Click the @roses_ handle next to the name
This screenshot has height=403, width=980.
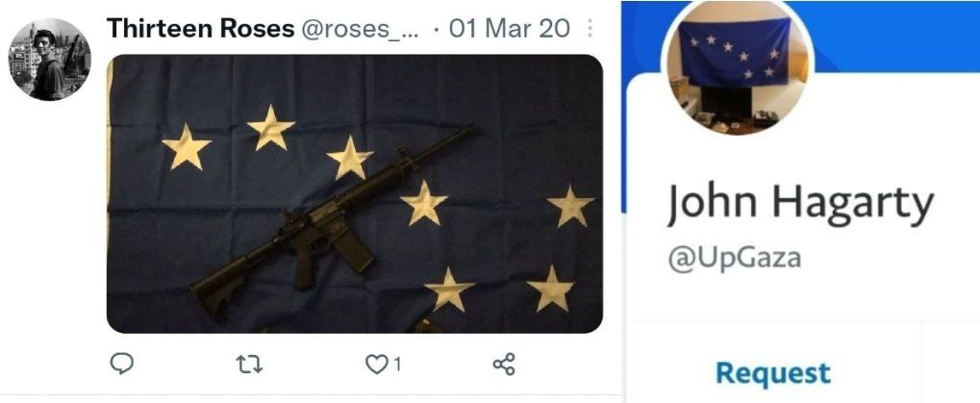[360, 29]
